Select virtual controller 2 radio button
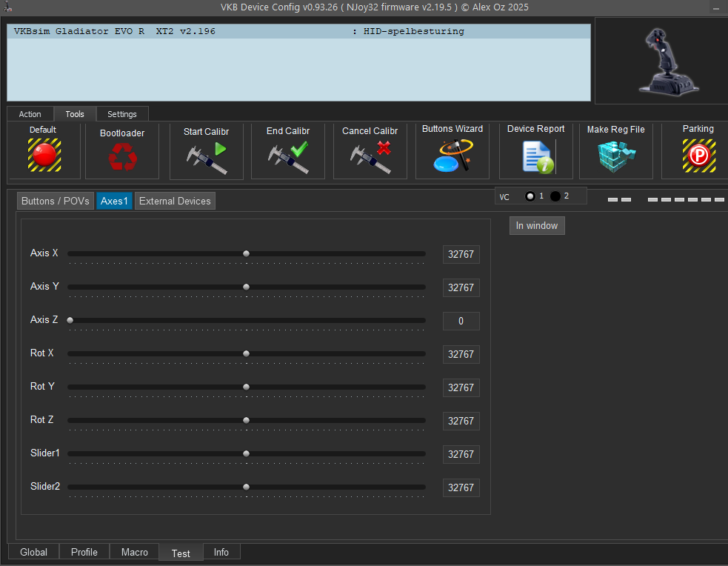Image resolution: width=728 pixels, height=566 pixels. pyautogui.click(x=555, y=196)
